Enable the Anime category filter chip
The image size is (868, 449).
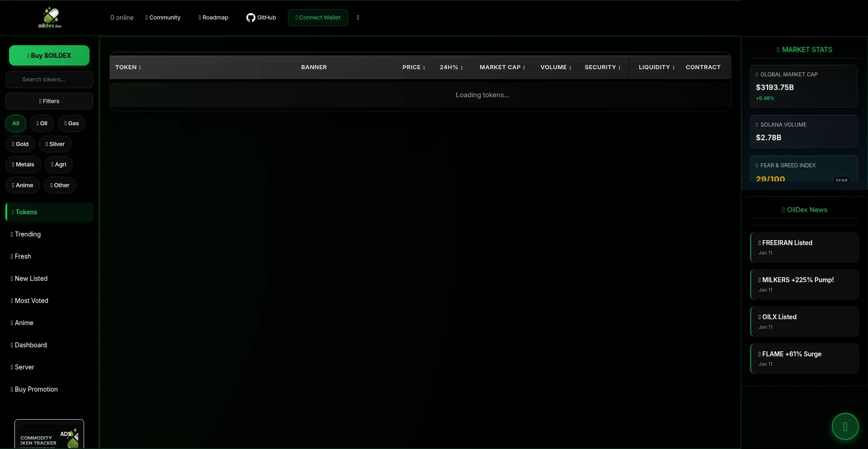pyautogui.click(x=23, y=185)
